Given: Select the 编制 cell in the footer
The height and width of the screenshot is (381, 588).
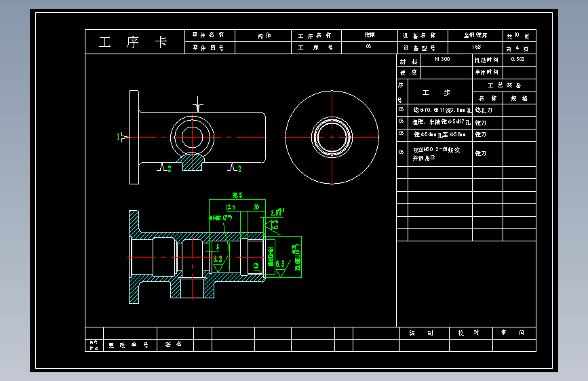Looking at the screenshot, I should click(x=425, y=333).
